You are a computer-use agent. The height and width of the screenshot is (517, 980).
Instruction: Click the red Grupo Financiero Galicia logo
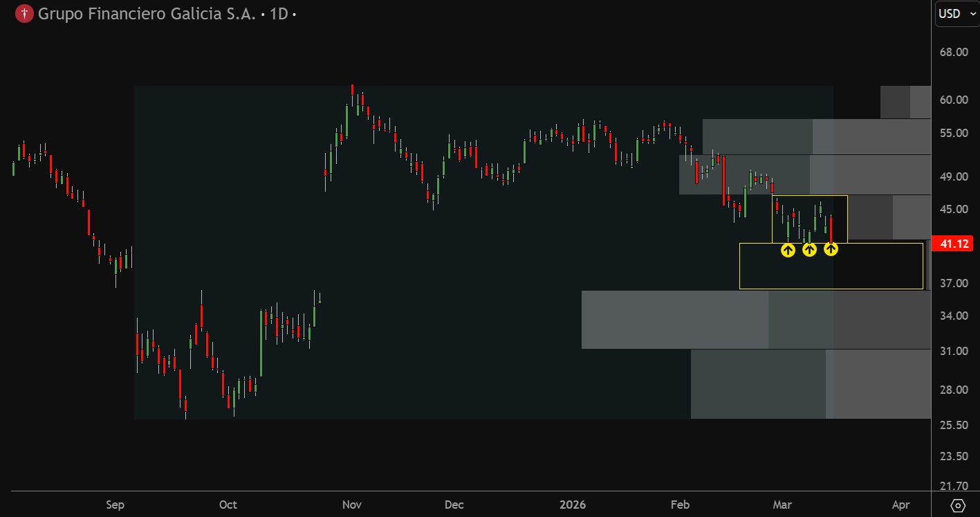(x=24, y=13)
